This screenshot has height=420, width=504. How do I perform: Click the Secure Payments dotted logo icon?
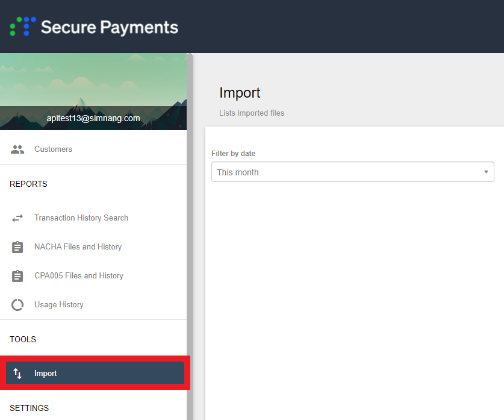(x=23, y=27)
